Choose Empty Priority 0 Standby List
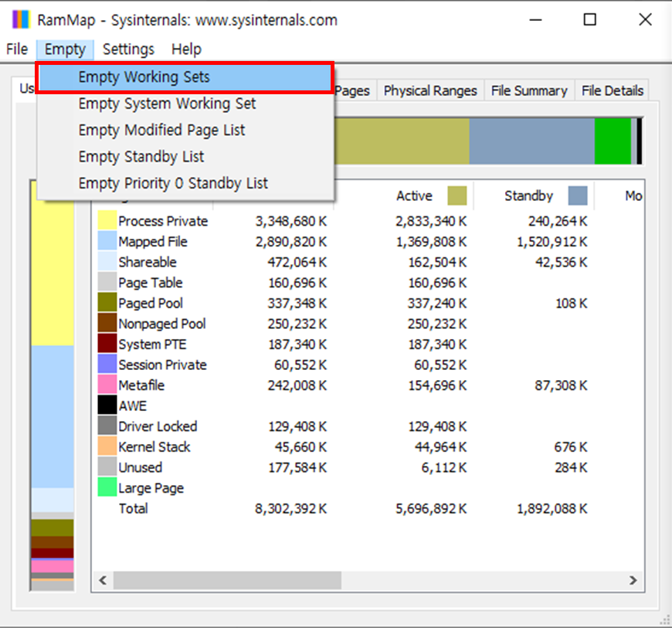Image resolution: width=672 pixels, height=628 pixels. pyautogui.click(x=185, y=184)
